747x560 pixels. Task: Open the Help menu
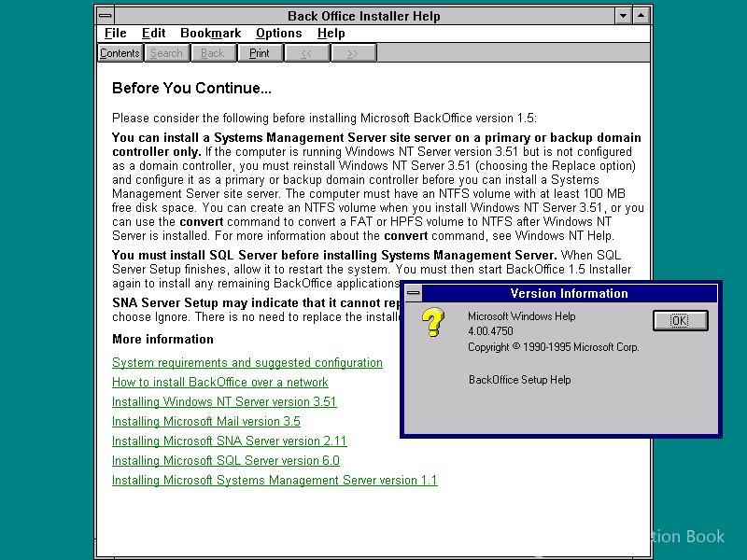331,34
